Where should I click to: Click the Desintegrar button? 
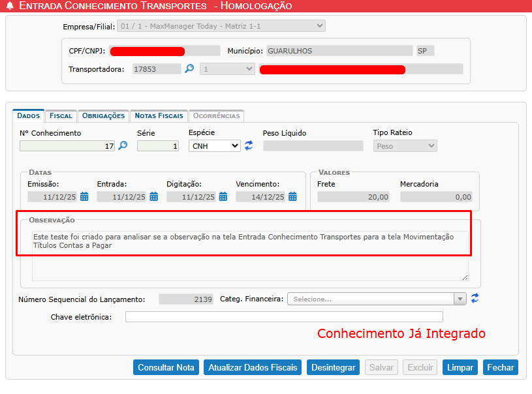pos(333,367)
